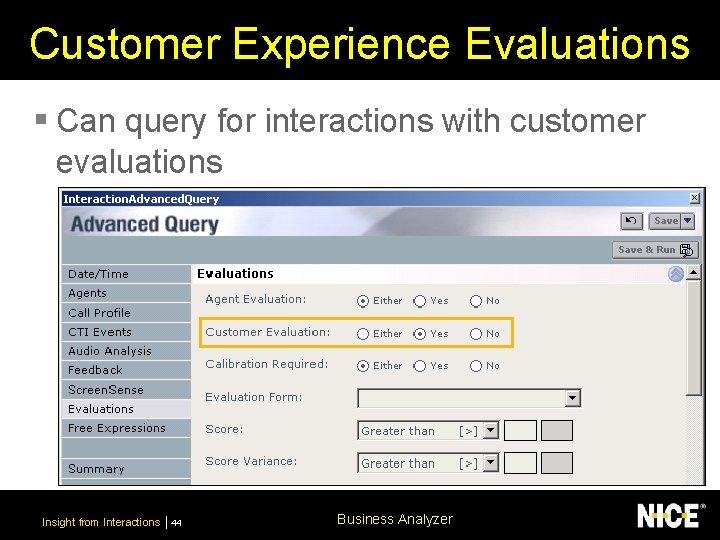Click the first Score Variance value field
Screen dimensions: 720x540
click(520, 463)
